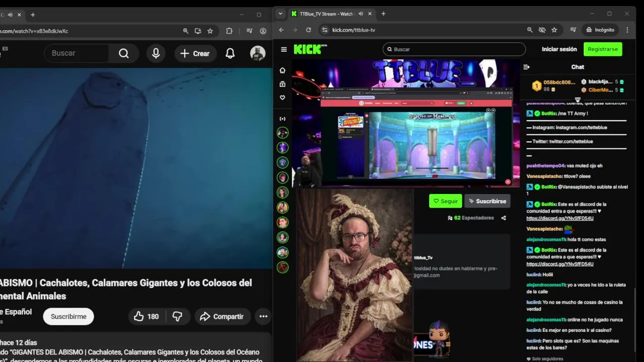Close the TTBlue_TV Stream tab
The height and width of the screenshot is (362, 644).
(370, 14)
